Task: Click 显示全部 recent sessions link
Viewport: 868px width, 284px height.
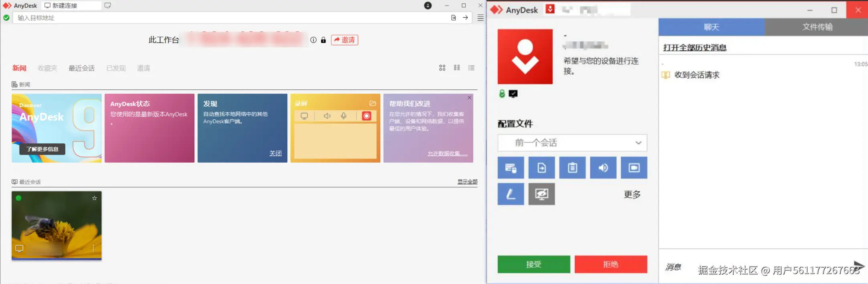Action: [468, 182]
